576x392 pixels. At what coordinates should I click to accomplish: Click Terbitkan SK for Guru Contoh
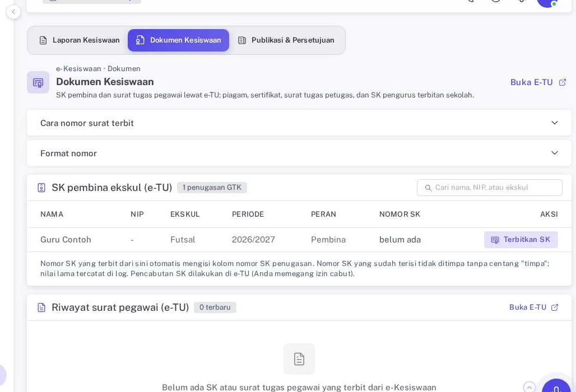(521, 239)
